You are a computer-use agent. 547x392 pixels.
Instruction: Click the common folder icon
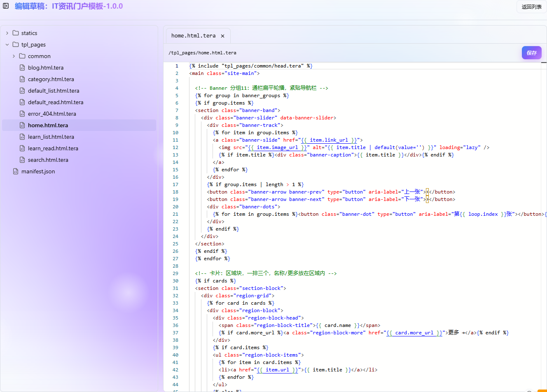(x=22, y=56)
